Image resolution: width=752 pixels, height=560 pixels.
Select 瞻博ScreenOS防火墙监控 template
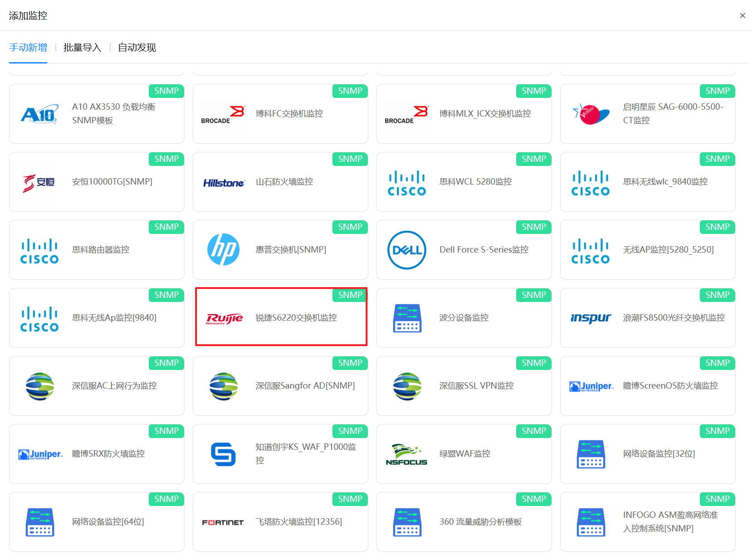coord(648,386)
